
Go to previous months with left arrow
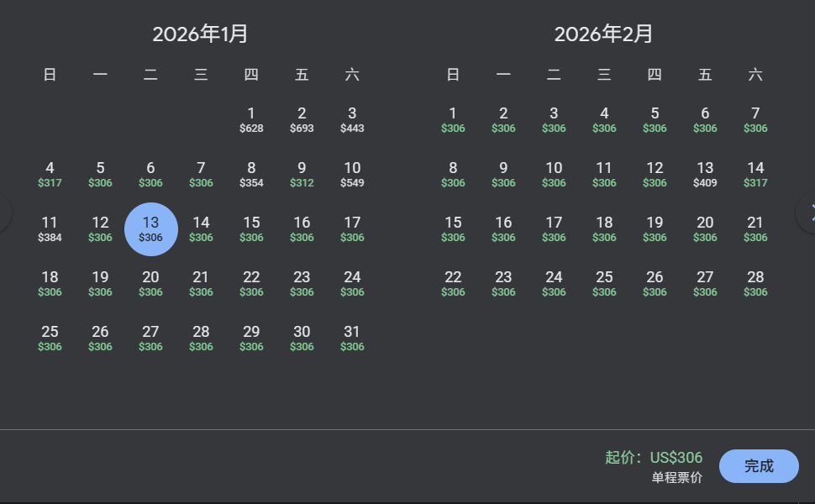click(x=4, y=214)
